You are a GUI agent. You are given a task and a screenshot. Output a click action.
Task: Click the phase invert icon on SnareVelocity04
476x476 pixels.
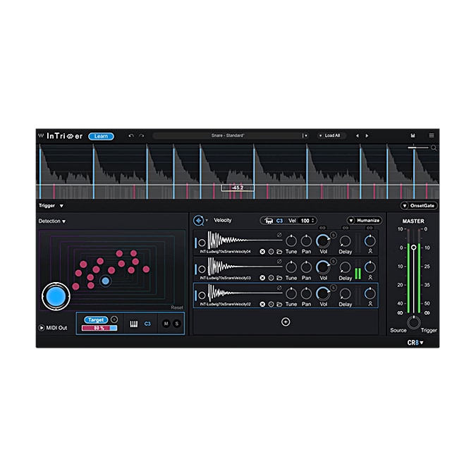(x=279, y=234)
